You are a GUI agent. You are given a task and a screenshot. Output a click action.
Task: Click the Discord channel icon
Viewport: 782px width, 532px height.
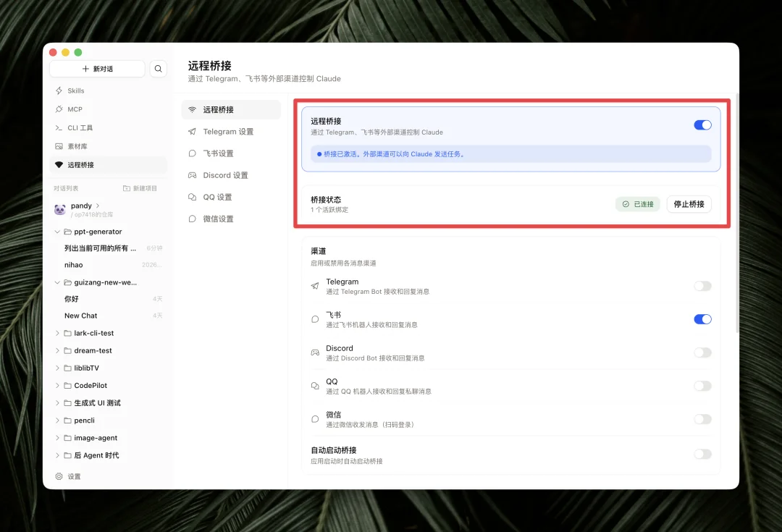[x=314, y=352]
